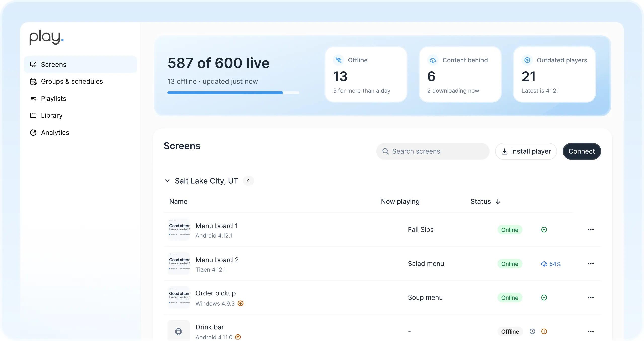The height and width of the screenshot is (341, 644).
Task: Collapse the Salt Lake City, UT group
Action: coord(167,181)
